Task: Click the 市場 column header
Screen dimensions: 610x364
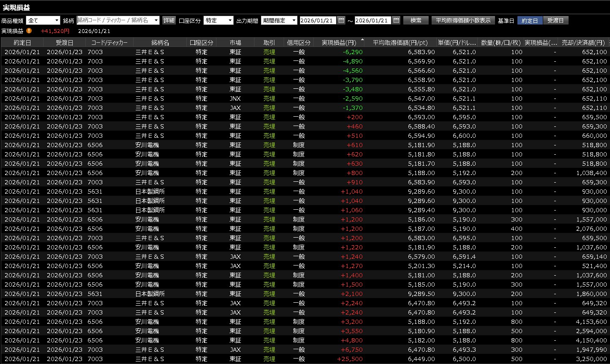Action: coord(235,43)
